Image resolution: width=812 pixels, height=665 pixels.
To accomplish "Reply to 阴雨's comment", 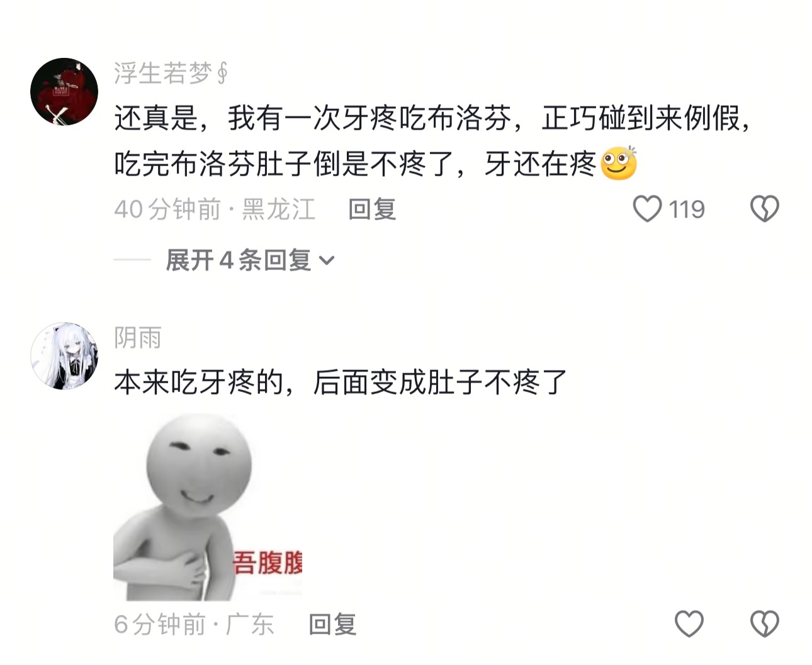I will [332, 624].
